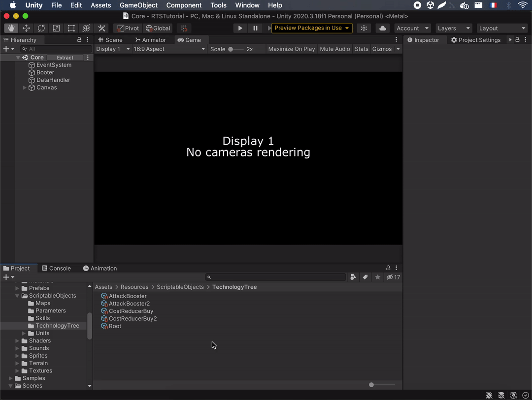Select the combined Transform tool

coord(86,28)
